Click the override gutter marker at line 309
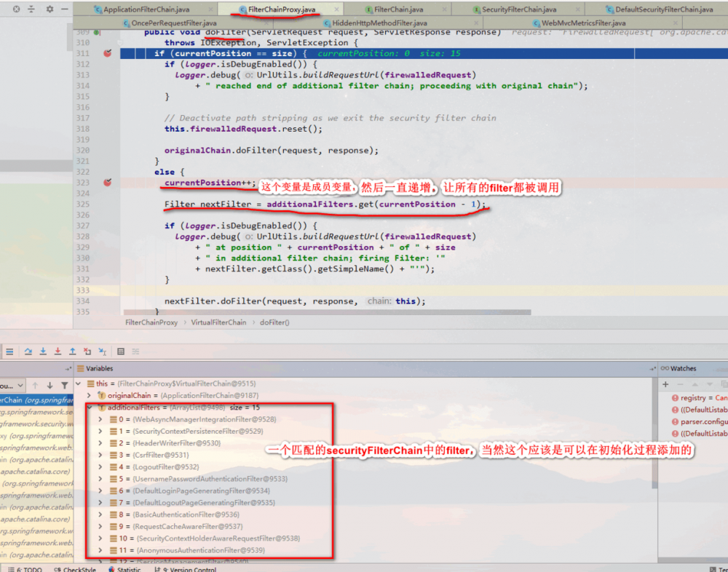The width and height of the screenshot is (728, 572). (x=96, y=33)
